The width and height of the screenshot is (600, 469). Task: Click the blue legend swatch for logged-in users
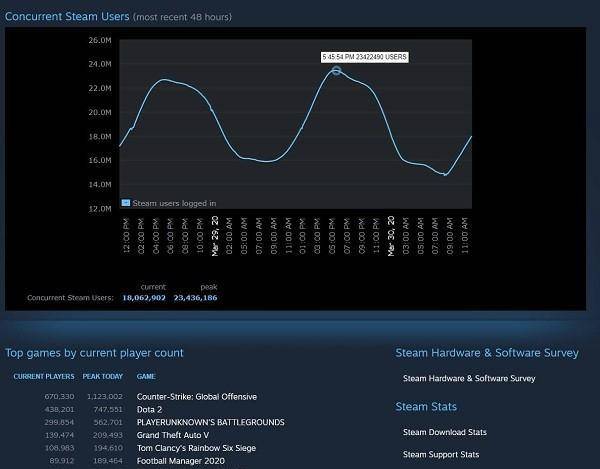tap(125, 202)
